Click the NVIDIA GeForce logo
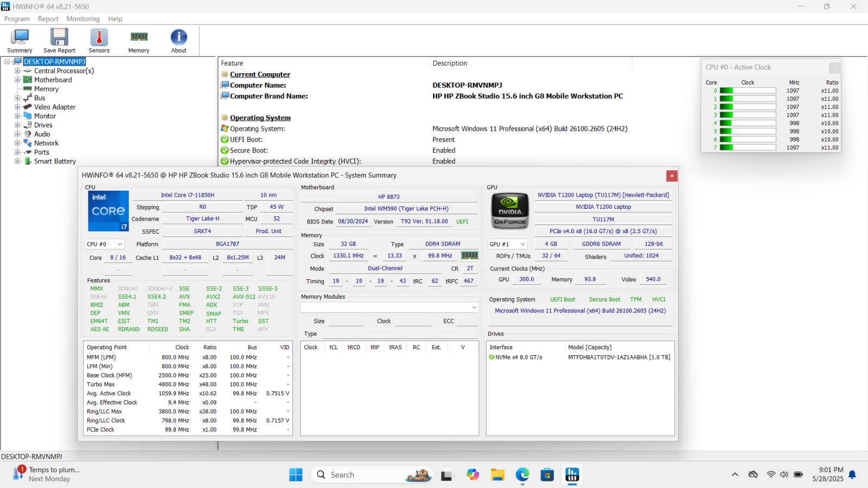This screenshot has width=868, height=488. coord(509,211)
